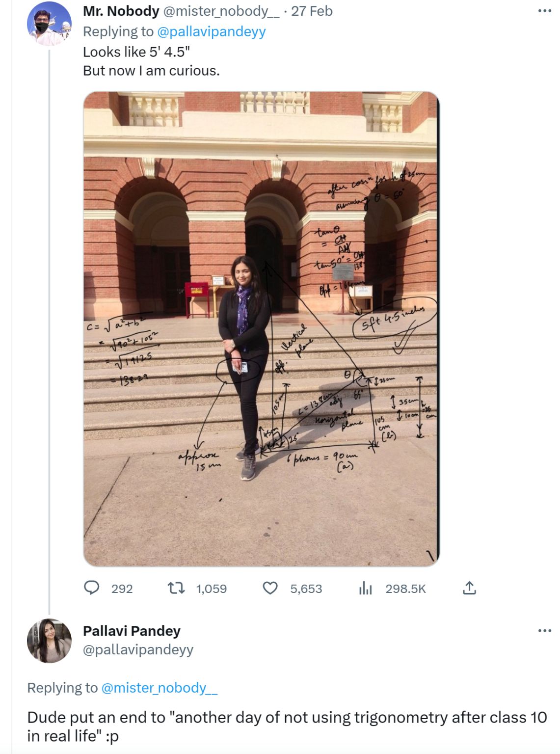Click the 298.5K views count
Screen dimensions: 560x754
(x=405, y=589)
